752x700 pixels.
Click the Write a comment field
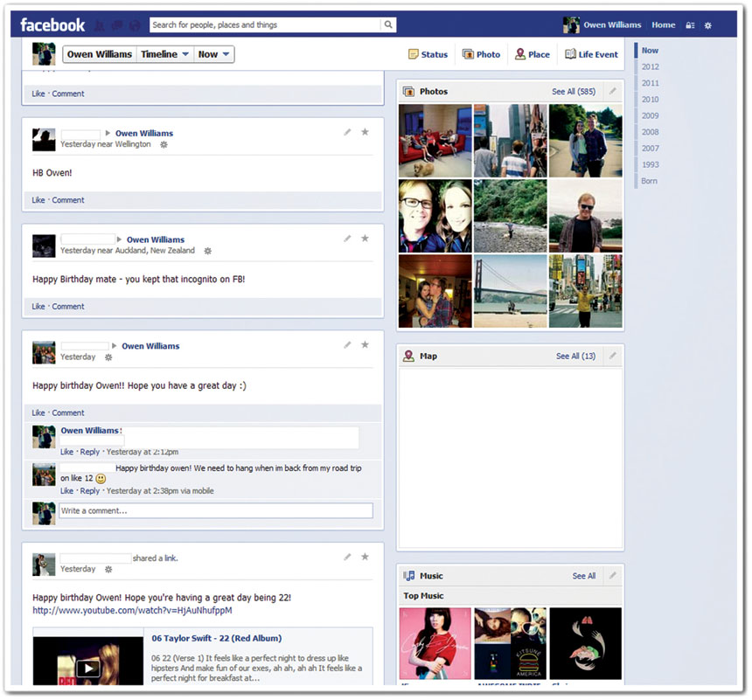tap(215, 510)
